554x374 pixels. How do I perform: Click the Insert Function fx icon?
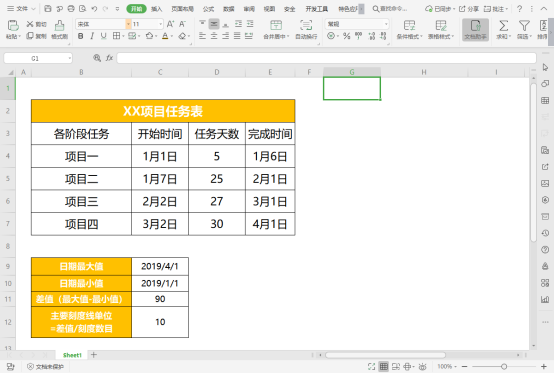point(109,58)
